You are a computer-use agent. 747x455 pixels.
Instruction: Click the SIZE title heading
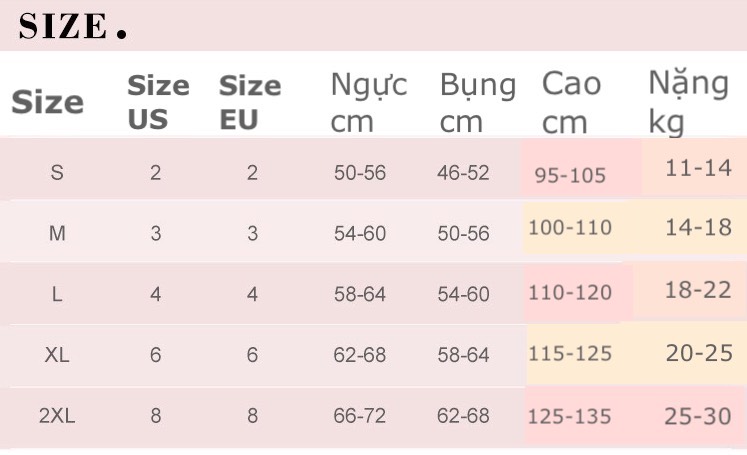(72, 27)
